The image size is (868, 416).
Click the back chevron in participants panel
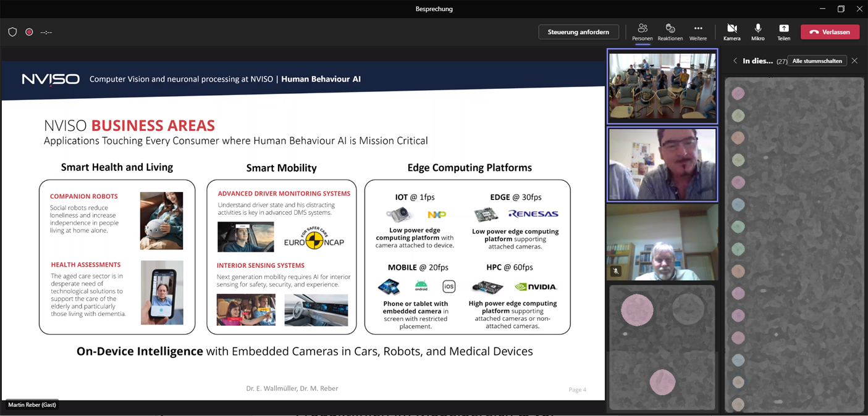pos(735,61)
